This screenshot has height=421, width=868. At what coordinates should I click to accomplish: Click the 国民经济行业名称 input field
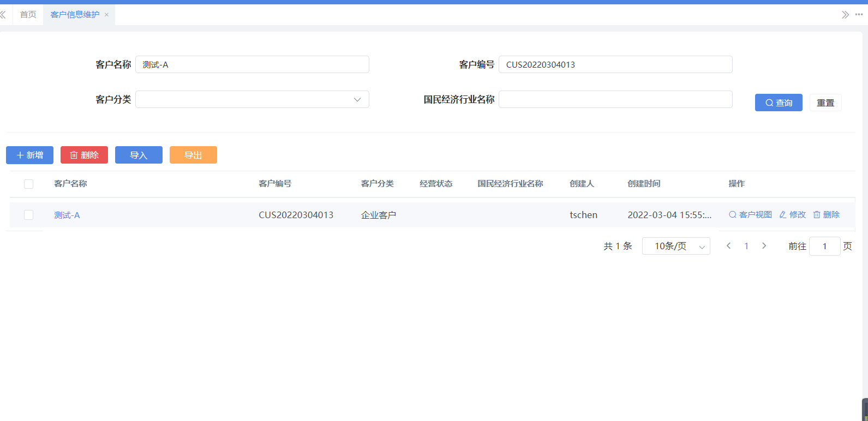tap(615, 99)
